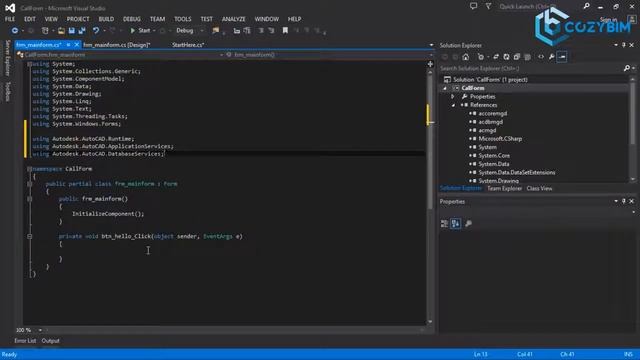Open the EDIT menu
The image size is (640, 360).
[x=29, y=19]
